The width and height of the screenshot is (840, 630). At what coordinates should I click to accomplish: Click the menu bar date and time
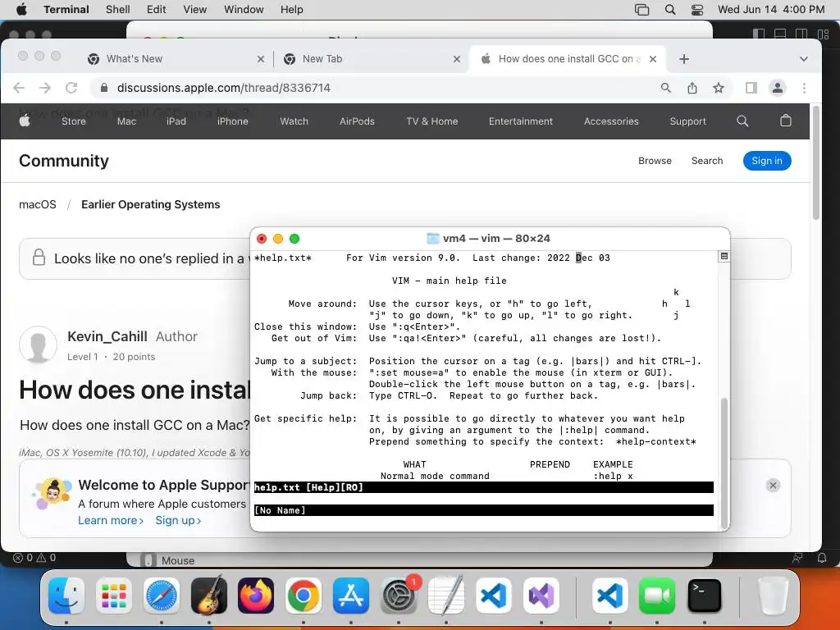click(x=771, y=10)
